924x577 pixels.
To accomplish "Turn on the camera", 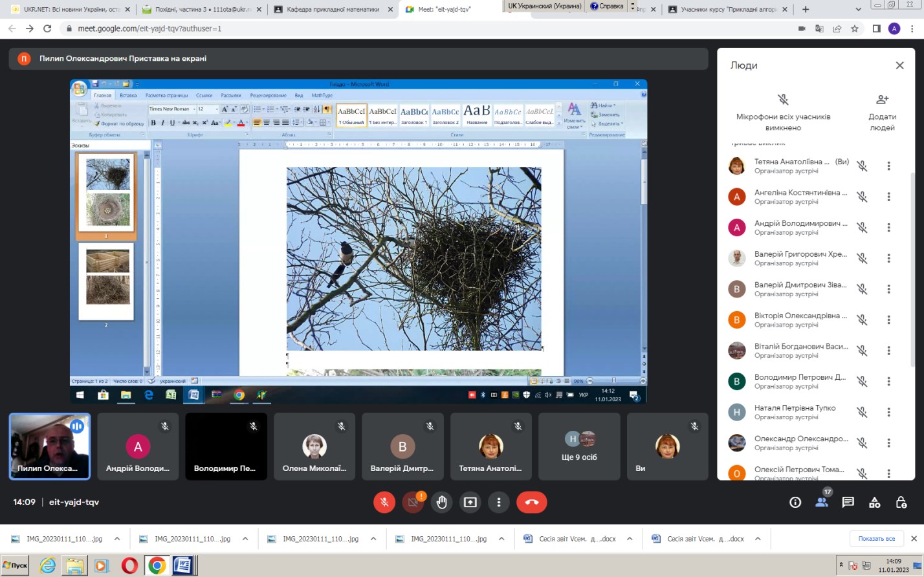I will [413, 502].
